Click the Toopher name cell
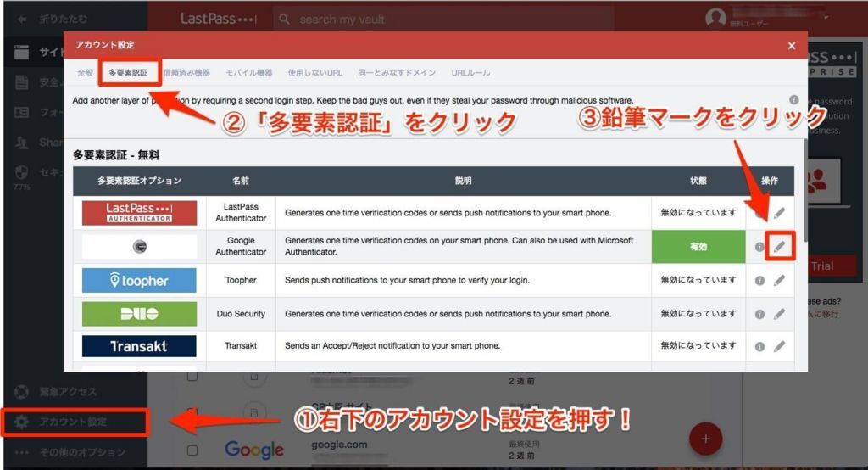The image size is (868, 470). [x=241, y=281]
